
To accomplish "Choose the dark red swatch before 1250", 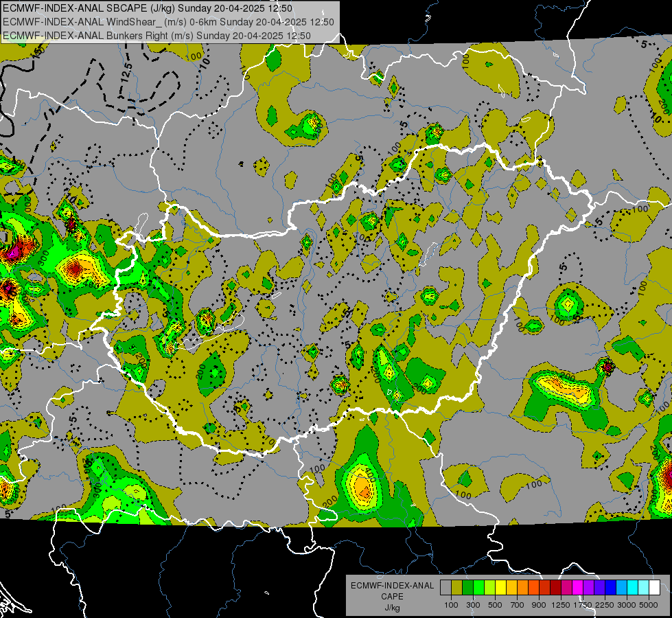I will [556, 587].
